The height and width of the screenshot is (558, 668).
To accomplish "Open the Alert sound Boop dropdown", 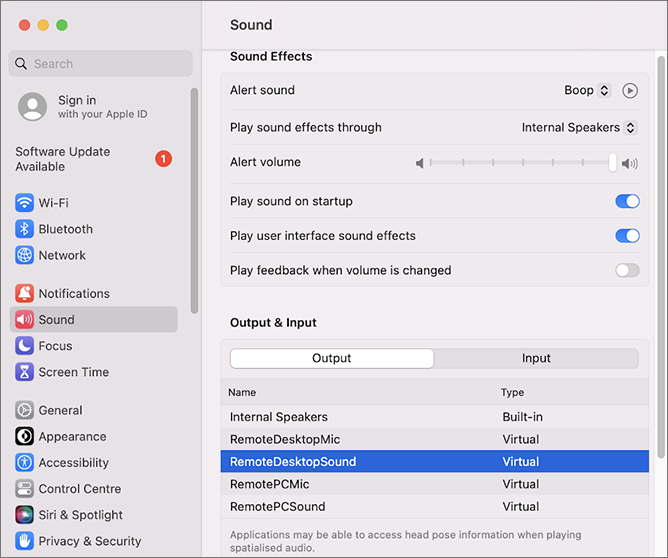I will (586, 90).
